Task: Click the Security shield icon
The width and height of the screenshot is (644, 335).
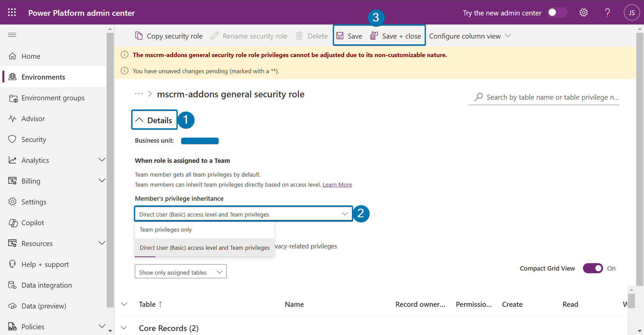Action: [x=12, y=139]
